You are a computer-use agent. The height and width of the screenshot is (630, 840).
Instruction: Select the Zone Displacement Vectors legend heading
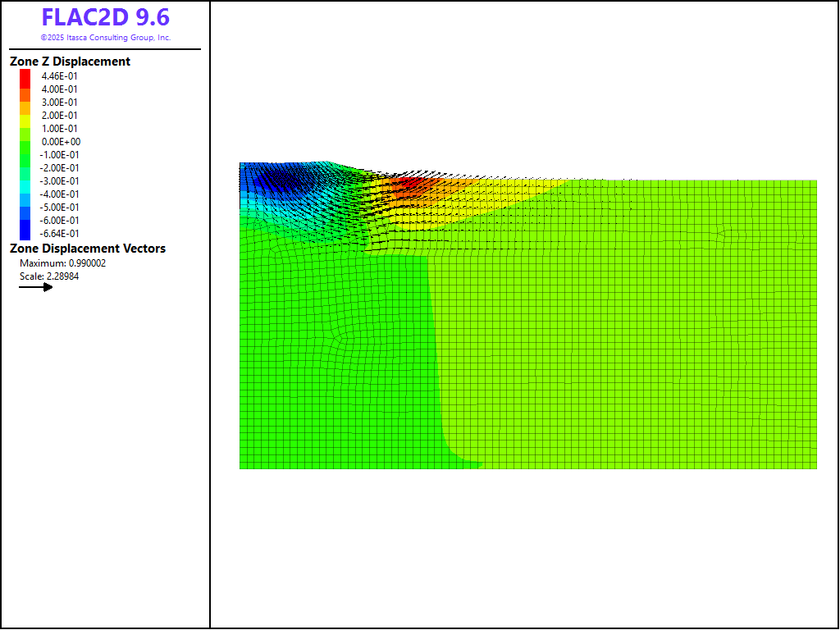[87, 249]
